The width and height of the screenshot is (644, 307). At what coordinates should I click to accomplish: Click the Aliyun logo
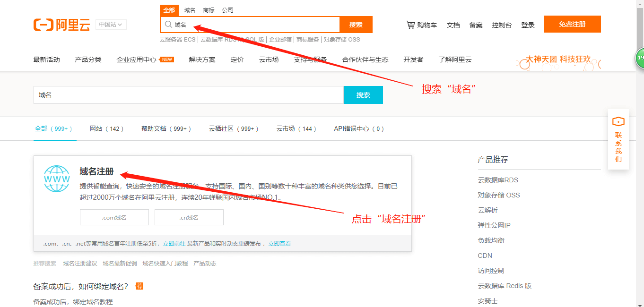[x=61, y=25]
